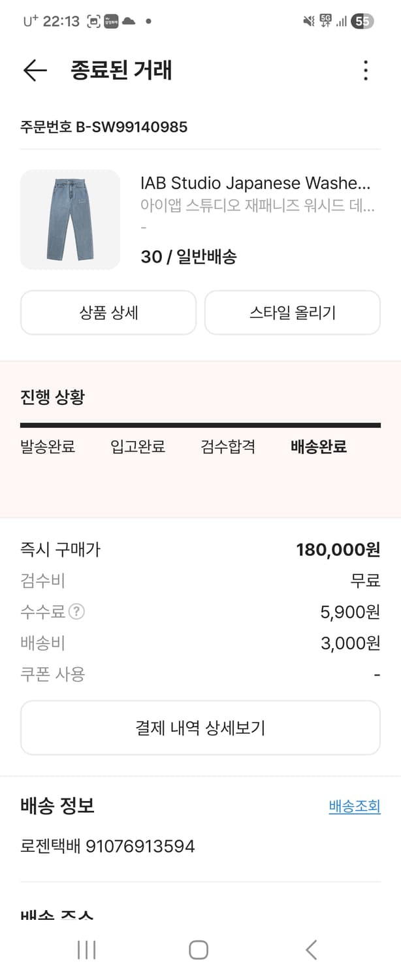Open the three-dot overflow menu
The width and height of the screenshot is (401, 980).
366,71
